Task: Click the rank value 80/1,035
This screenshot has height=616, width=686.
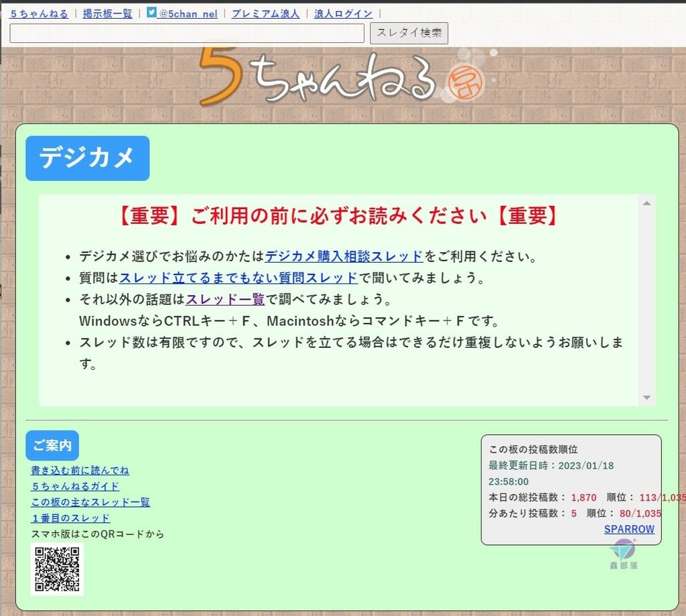Action: pos(640,513)
